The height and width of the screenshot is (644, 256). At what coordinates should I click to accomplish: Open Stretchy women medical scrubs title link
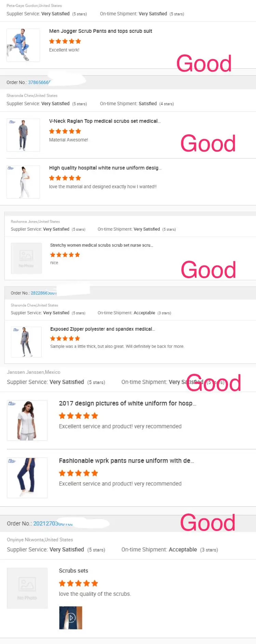coord(101,245)
